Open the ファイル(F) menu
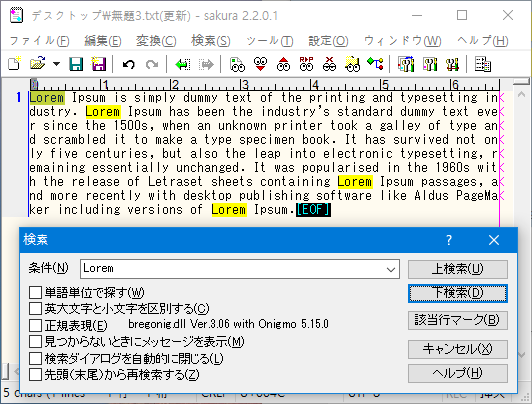 (x=39, y=41)
